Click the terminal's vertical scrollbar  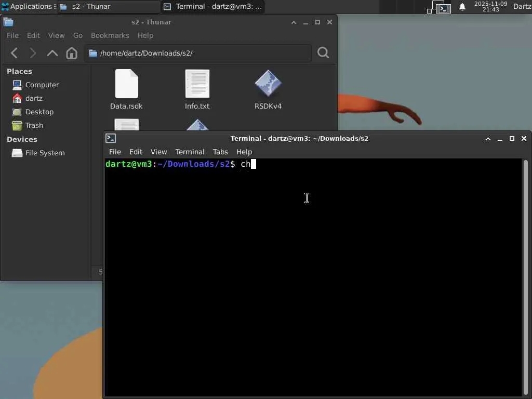(x=526, y=277)
